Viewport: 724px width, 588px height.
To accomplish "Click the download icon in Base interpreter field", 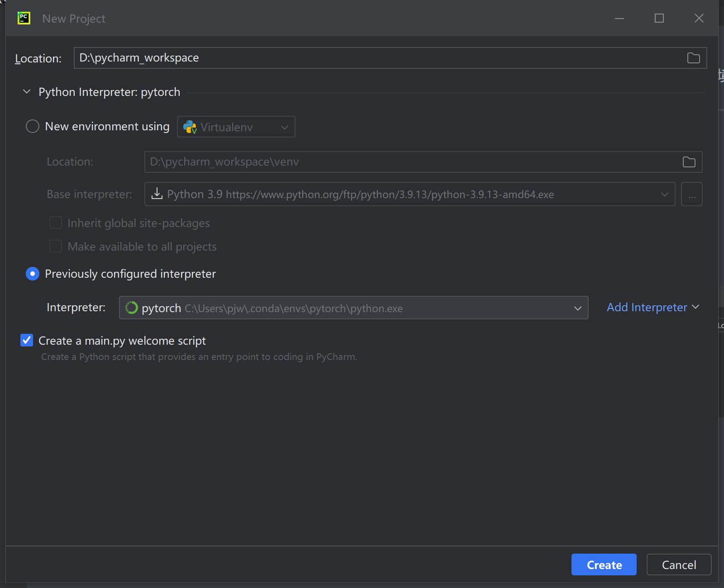I will click(x=157, y=194).
